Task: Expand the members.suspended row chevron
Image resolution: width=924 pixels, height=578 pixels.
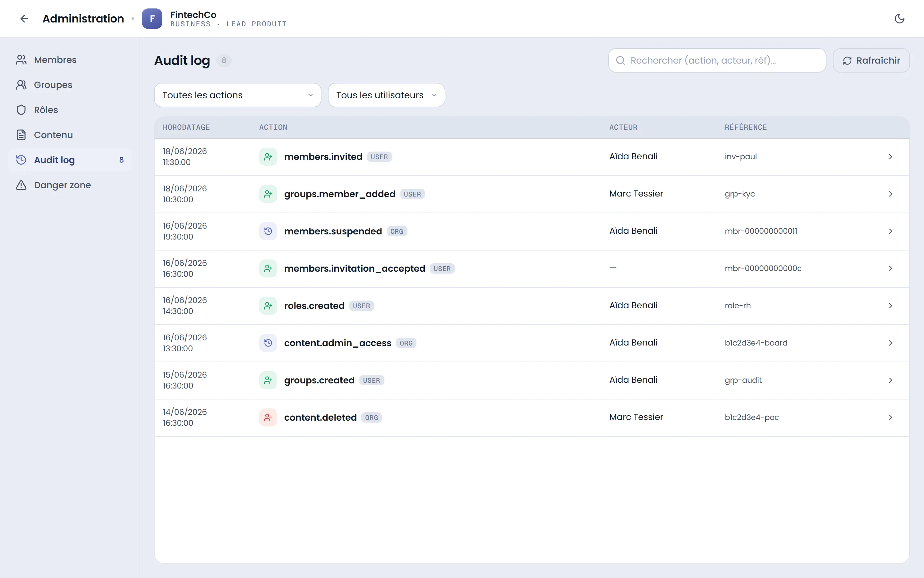Action: tap(890, 231)
